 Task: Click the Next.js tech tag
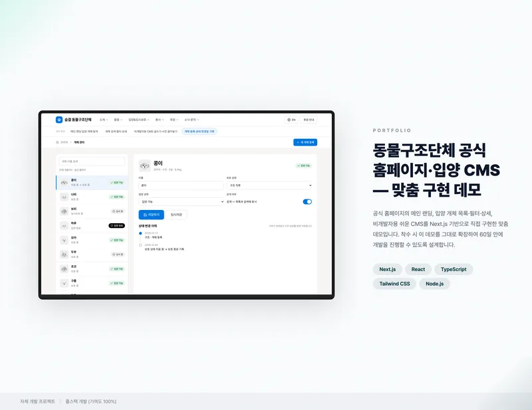pos(388,269)
